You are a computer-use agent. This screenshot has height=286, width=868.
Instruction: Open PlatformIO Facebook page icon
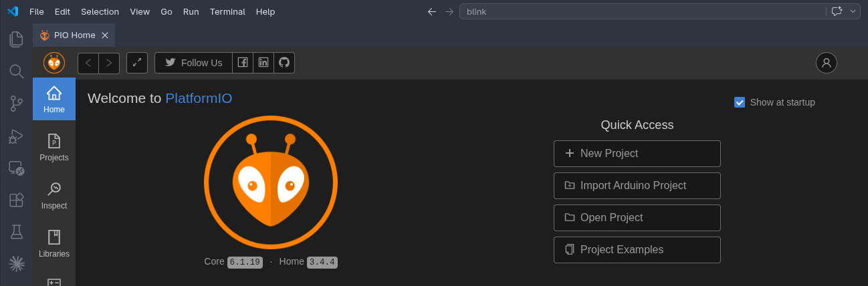tap(243, 63)
